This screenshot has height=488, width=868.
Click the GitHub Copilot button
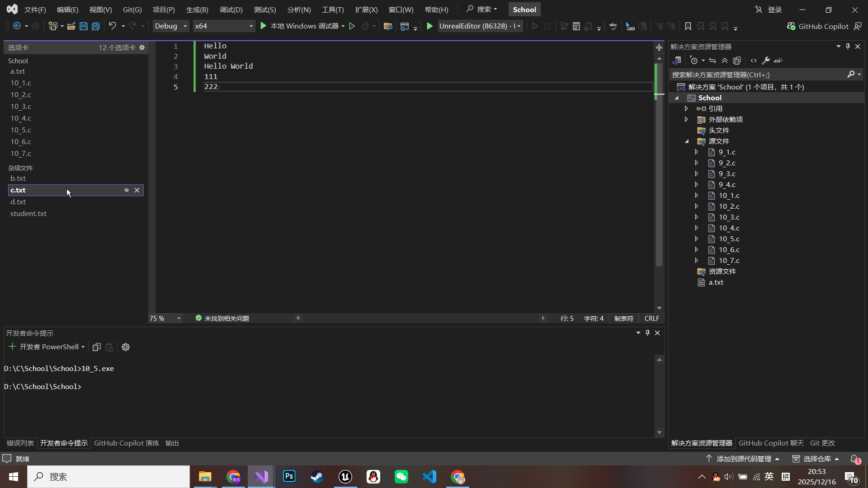click(818, 26)
